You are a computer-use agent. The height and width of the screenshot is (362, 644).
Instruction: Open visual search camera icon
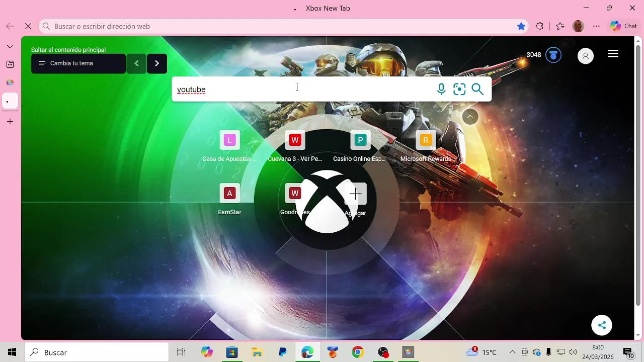[459, 89]
